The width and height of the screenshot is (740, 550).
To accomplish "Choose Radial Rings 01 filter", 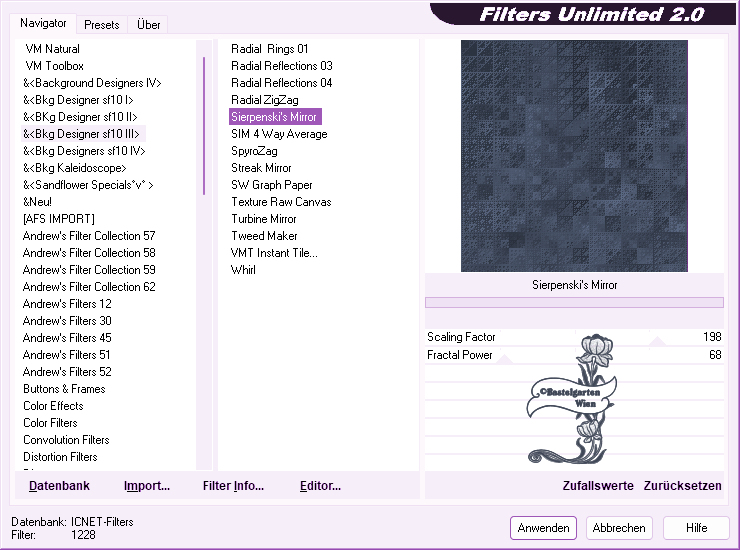I will [x=269, y=49].
